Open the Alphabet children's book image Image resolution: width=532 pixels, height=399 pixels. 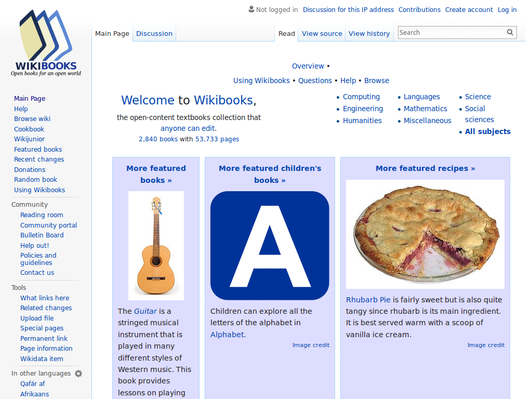click(269, 245)
